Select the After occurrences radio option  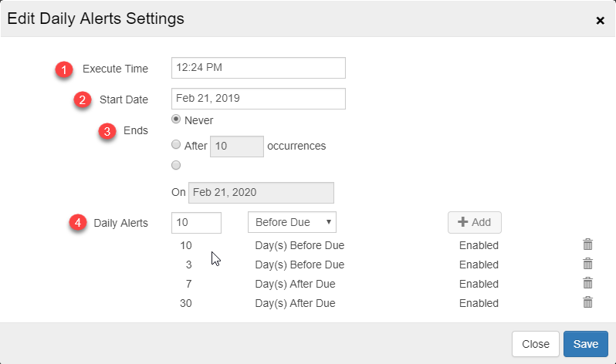click(x=176, y=145)
